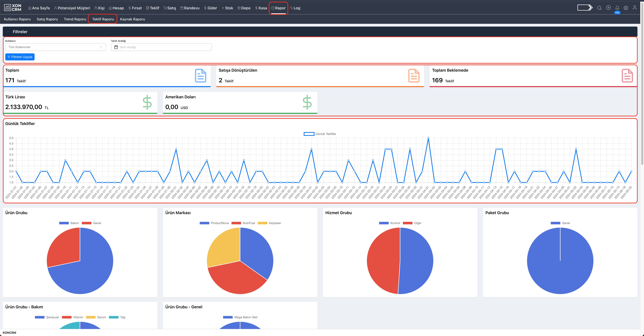The width and height of the screenshot is (644, 336).
Task: Open Hesap menu
Action: coord(116,8)
